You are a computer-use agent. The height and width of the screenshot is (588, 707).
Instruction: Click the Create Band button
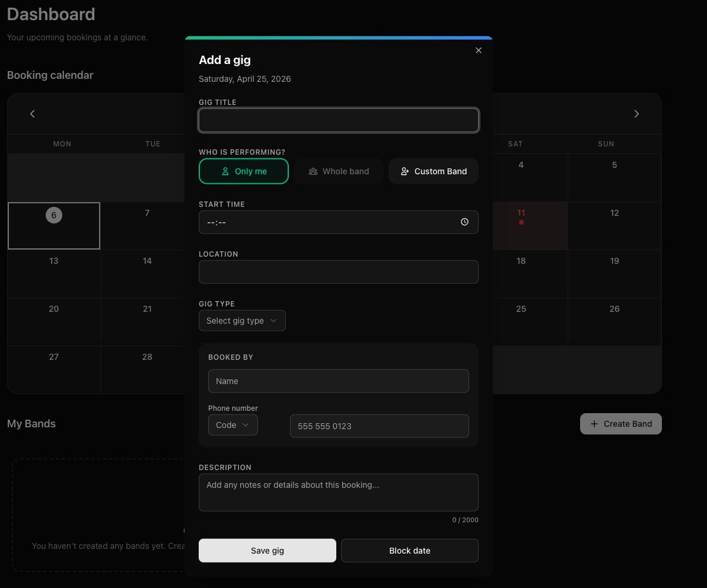click(621, 424)
